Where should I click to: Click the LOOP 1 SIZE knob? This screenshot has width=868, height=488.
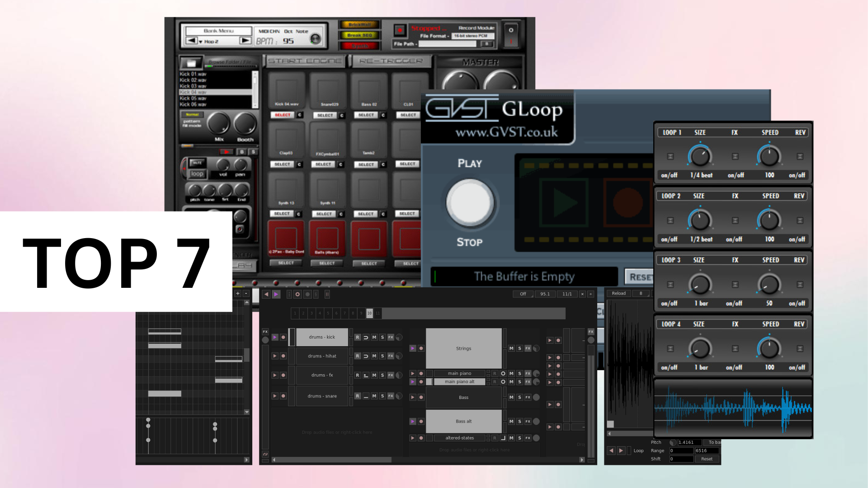tap(700, 156)
